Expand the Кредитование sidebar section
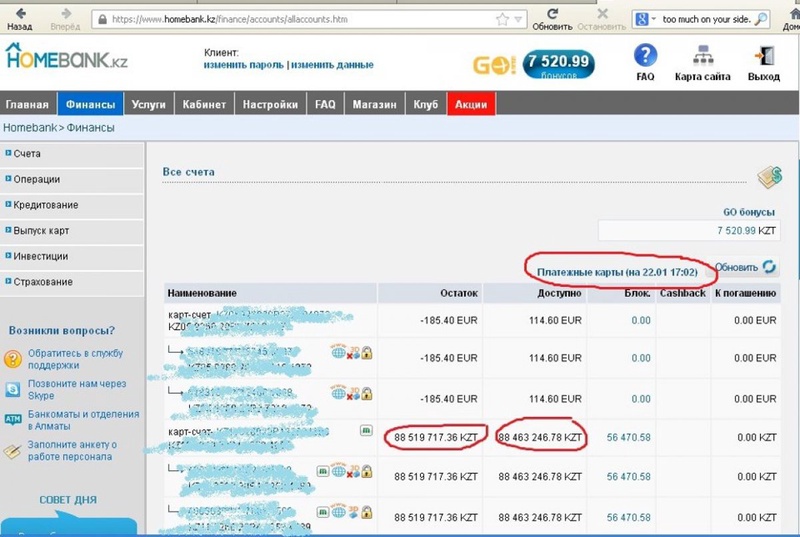Screen dimensions: 800x537 (46, 205)
